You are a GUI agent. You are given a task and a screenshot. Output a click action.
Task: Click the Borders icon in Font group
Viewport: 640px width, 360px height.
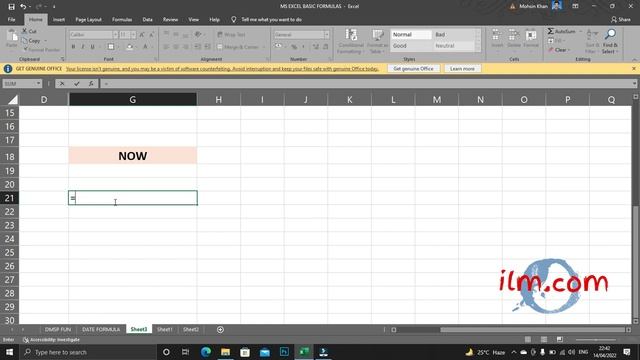tap(111, 47)
